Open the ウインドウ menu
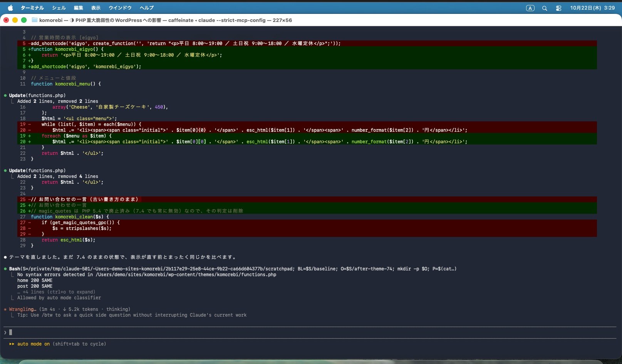Screen dimensions: 622x364 120,8
